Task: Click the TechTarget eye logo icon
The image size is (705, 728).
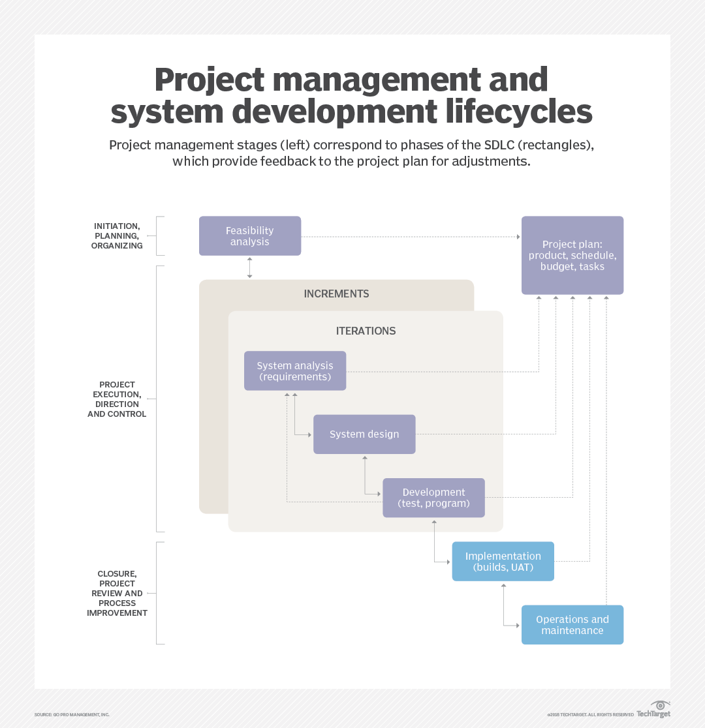Action: click(x=661, y=705)
